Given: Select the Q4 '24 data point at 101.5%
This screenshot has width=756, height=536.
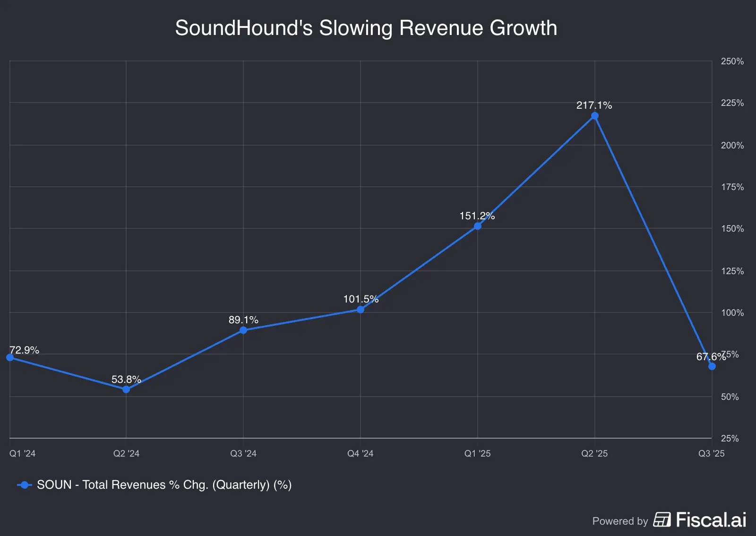Looking at the screenshot, I should coord(360,310).
